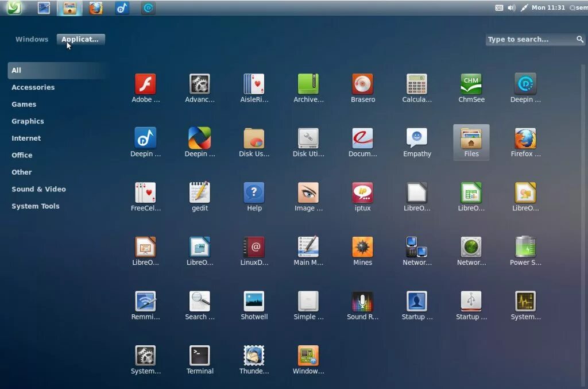This screenshot has width=588, height=389.
Task: Open Firefox from the top panel
Action: (x=96, y=8)
